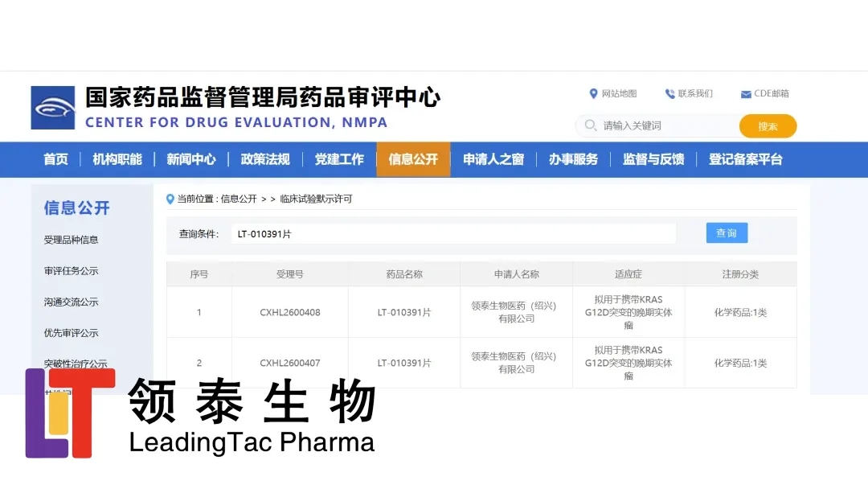Click the 注册分类 column header
Screen dimensions: 868x489
point(740,274)
